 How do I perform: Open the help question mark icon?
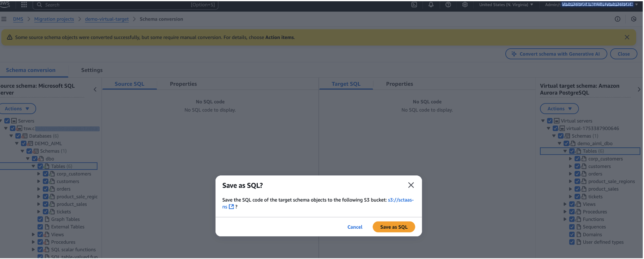tap(448, 5)
